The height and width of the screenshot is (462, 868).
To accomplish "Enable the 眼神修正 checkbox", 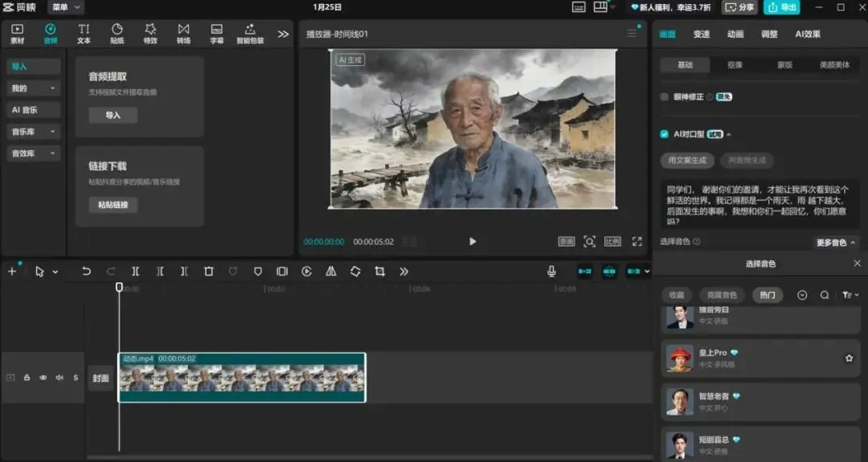I will pos(664,96).
